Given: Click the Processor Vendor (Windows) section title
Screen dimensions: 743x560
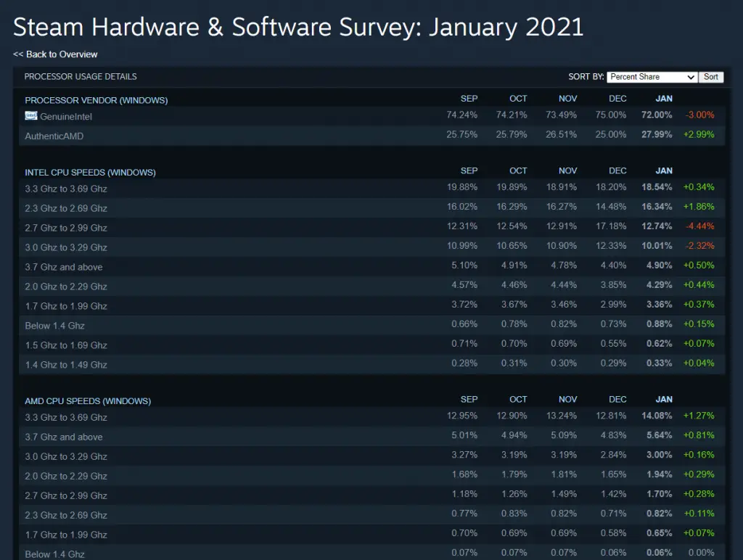Looking at the screenshot, I should pos(97,100).
